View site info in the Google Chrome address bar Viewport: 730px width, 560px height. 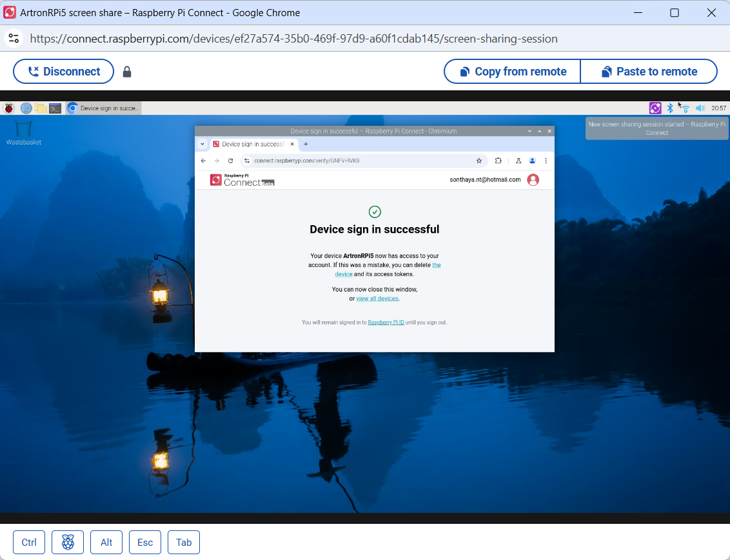pos(14,38)
